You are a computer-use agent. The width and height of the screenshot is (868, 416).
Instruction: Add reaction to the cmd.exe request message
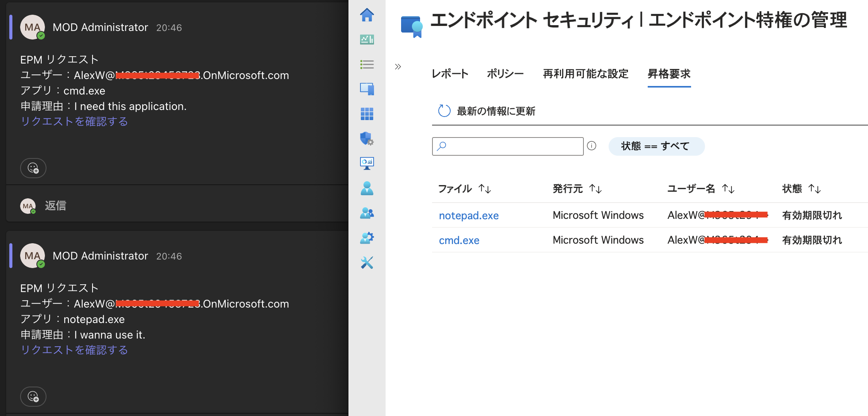[33, 168]
